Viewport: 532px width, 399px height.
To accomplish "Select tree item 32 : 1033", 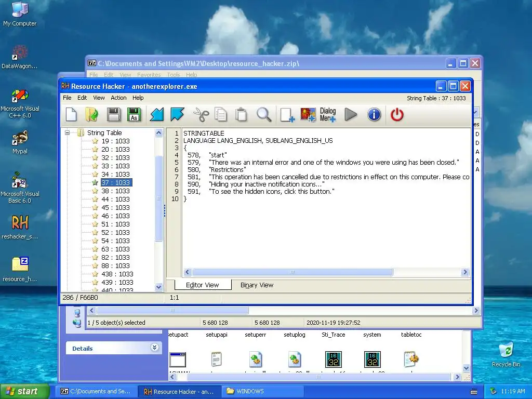I will pyautogui.click(x=115, y=157).
